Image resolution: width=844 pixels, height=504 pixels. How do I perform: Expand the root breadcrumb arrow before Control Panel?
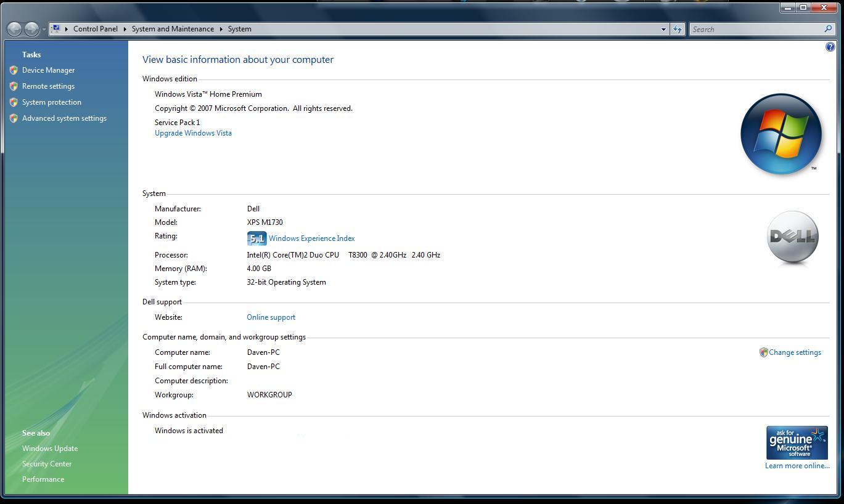pyautogui.click(x=67, y=29)
